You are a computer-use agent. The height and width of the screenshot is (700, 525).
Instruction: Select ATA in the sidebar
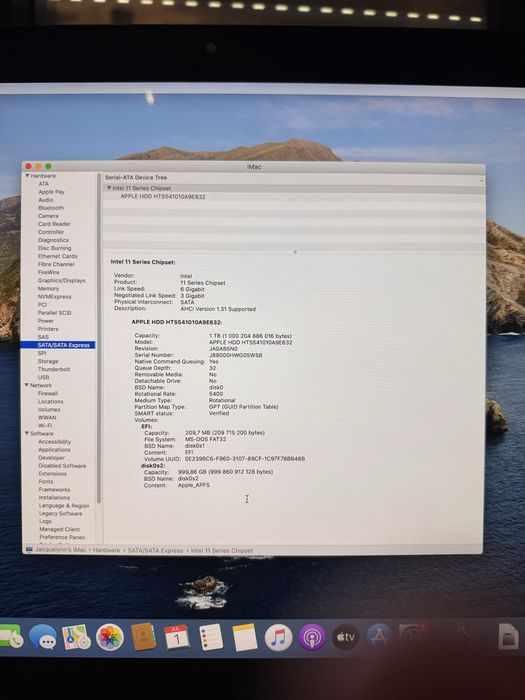click(x=43, y=184)
